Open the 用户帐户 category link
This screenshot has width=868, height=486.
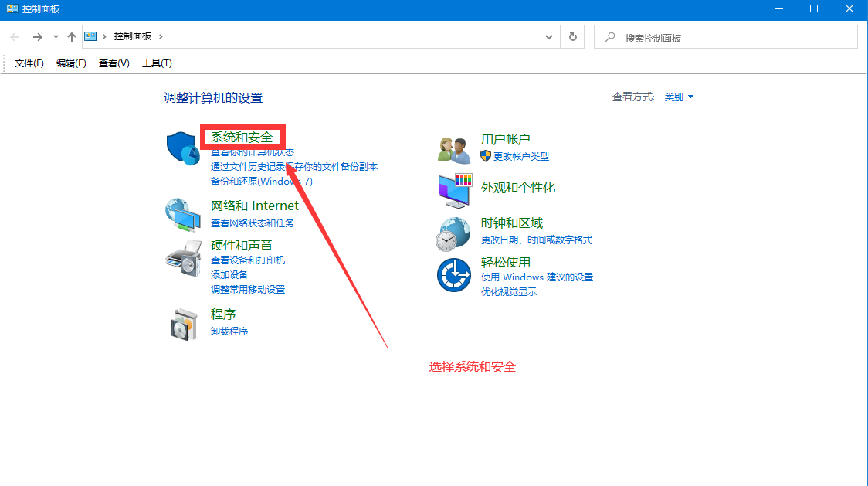pos(505,139)
